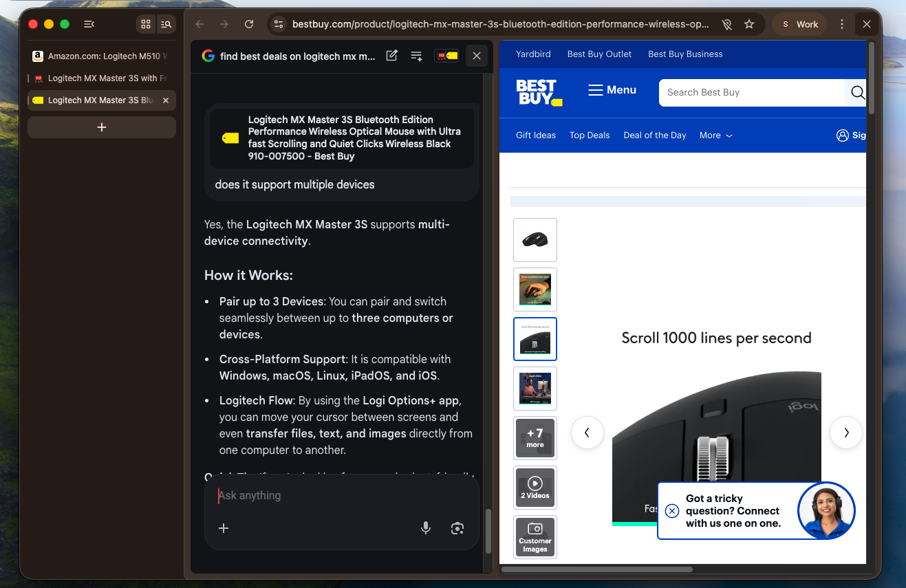
Task: Open the Best Buy product context card
Action: coord(342,138)
